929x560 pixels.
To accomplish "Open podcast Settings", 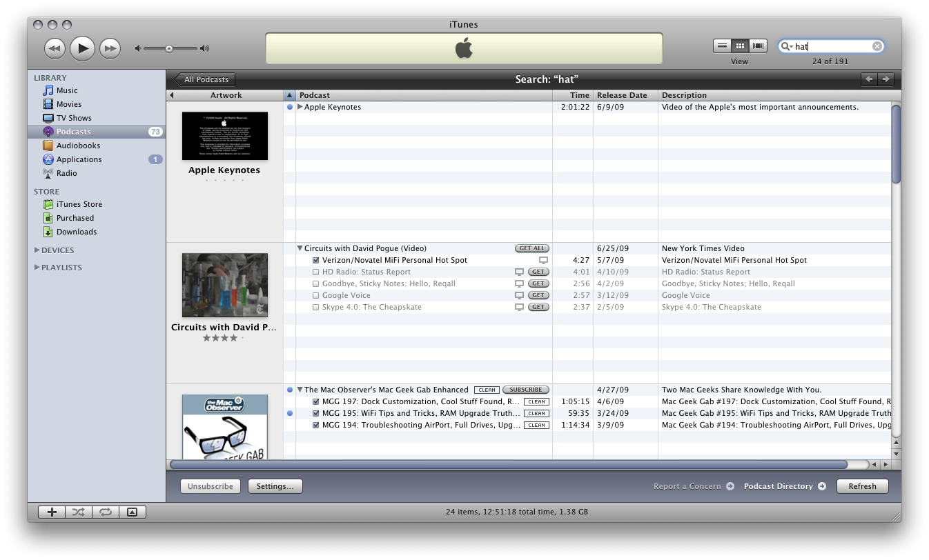I will [275, 486].
